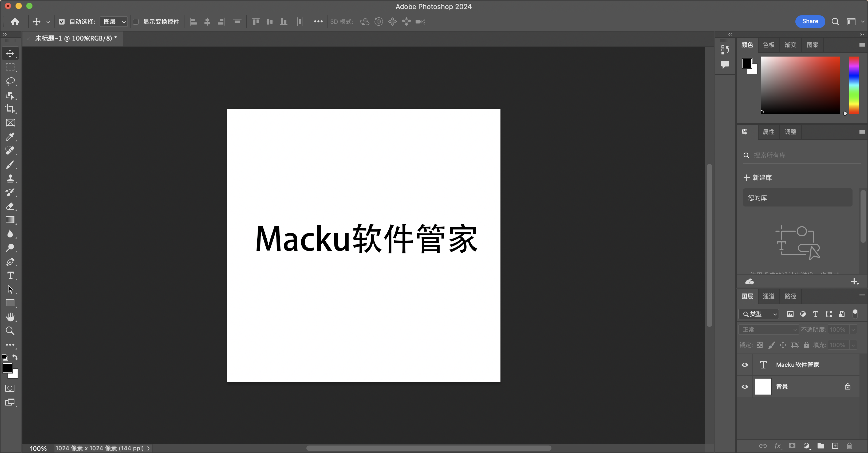Align horizontal centers in options bar

(x=207, y=22)
